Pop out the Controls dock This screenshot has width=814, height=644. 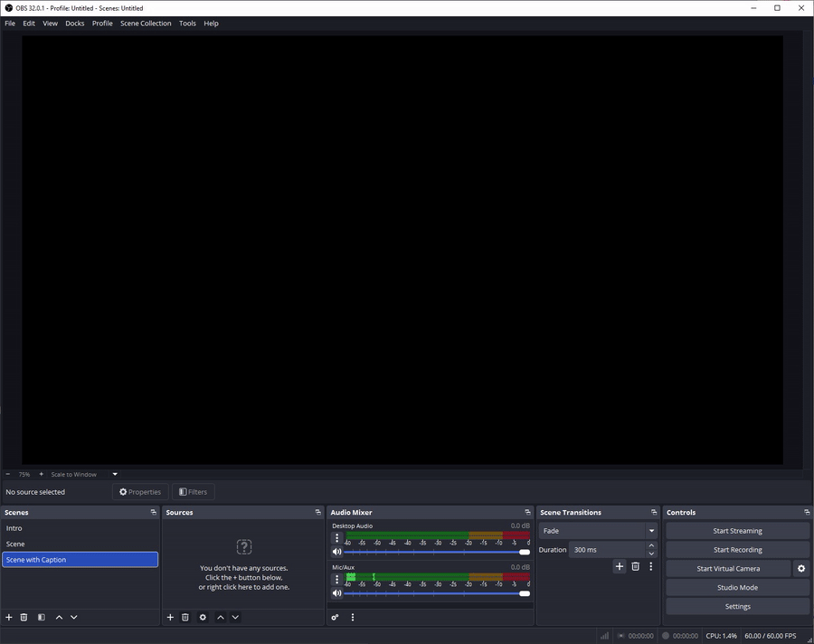point(807,512)
